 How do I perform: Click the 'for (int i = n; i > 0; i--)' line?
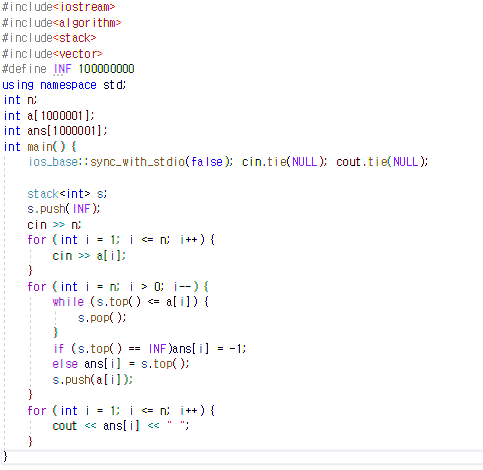118,287
